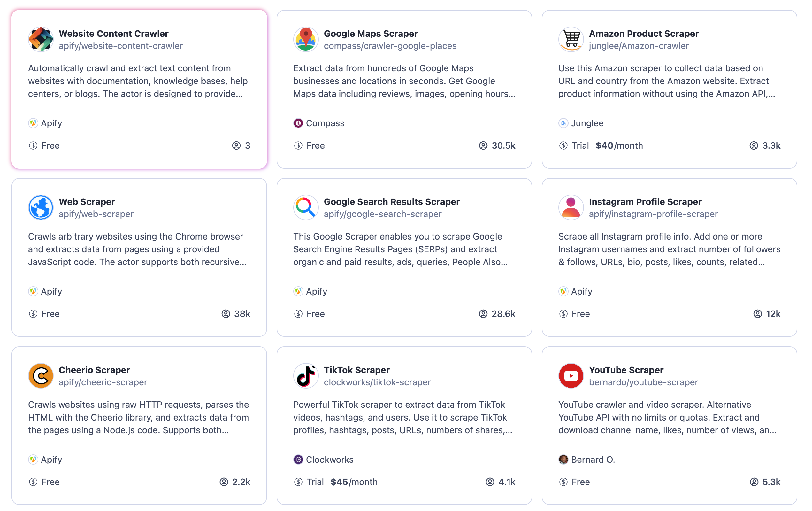Click the Instagram Profile Scraper avatar icon
The image size is (812, 511).
coord(571,207)
